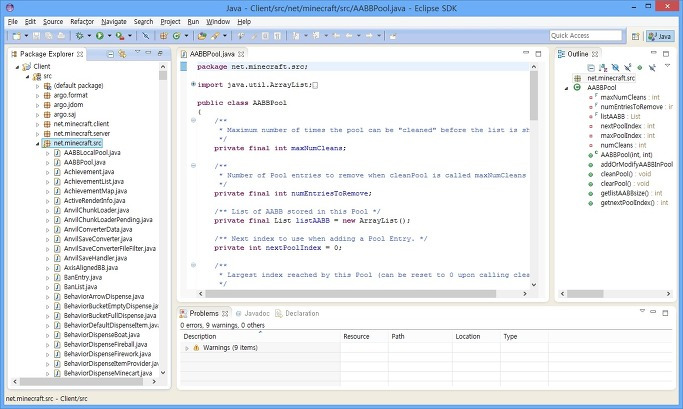
Task: Open the Window menu
Action: (x=218, y=21)
